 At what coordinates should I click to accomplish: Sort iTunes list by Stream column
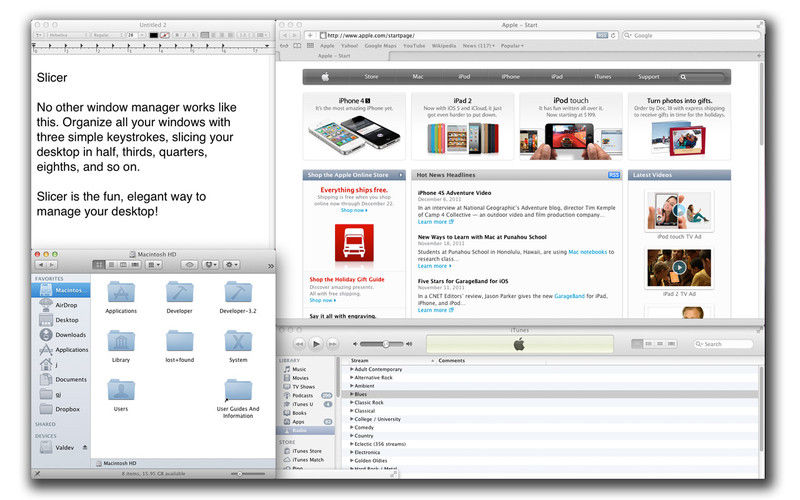click(388, 360)
